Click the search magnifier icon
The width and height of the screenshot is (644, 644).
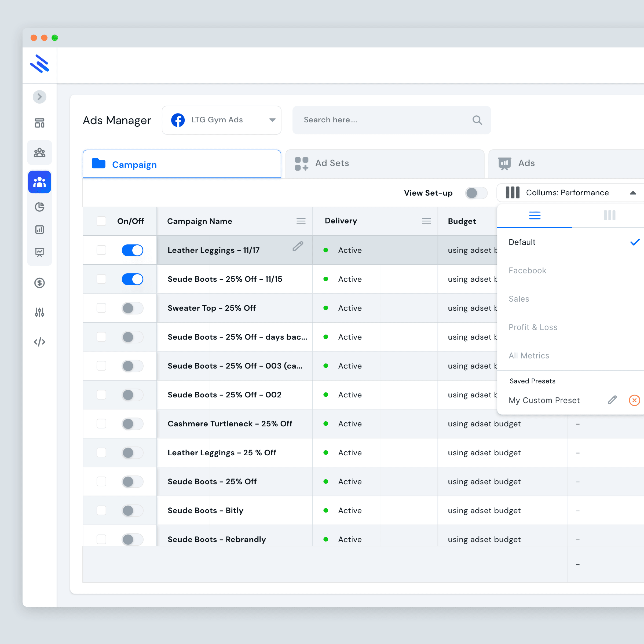point(477,120)
